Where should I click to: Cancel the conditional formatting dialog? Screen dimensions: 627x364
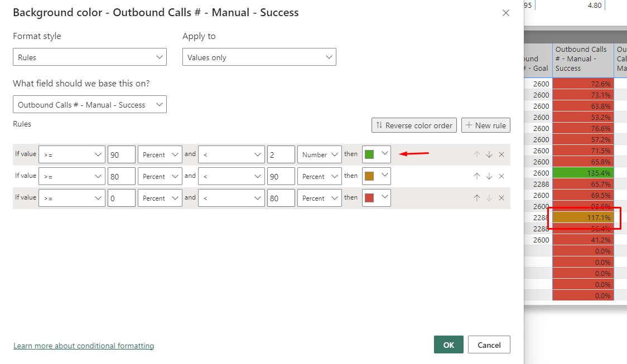pos(489,344)
